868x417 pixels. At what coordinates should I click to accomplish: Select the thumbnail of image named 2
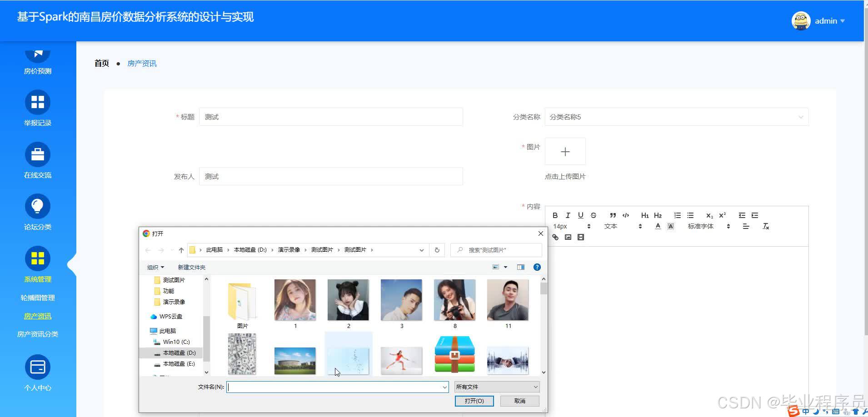click(348, 300)
